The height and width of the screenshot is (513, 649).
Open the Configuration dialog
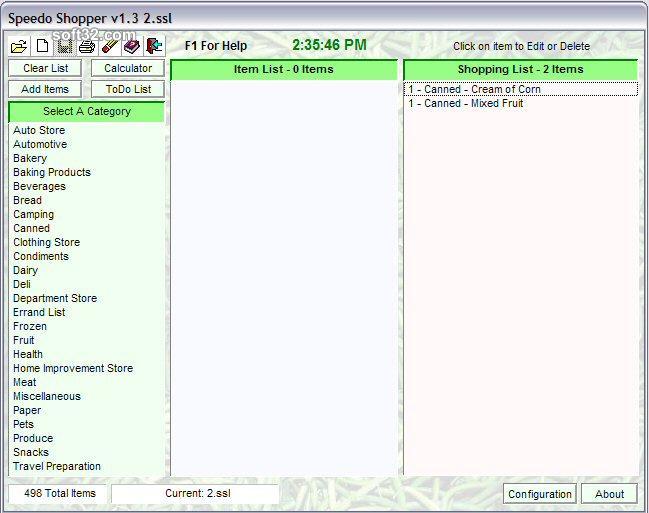[x=540, y=494]
